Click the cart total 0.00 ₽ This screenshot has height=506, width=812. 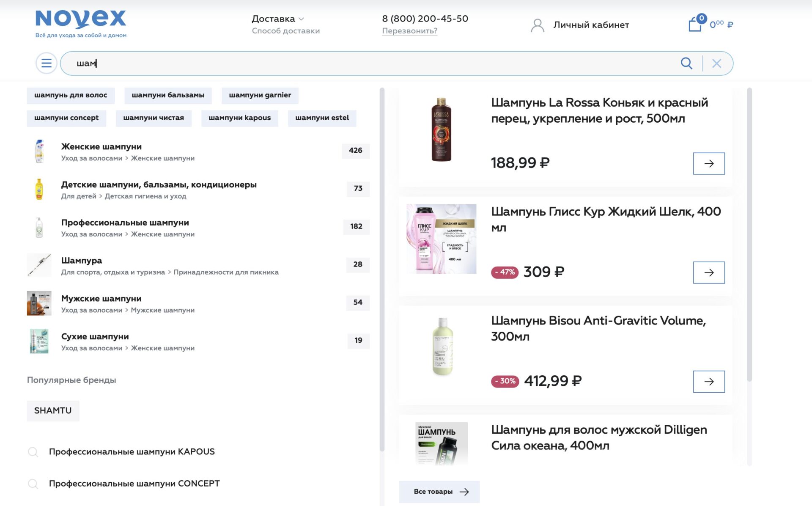721,25
